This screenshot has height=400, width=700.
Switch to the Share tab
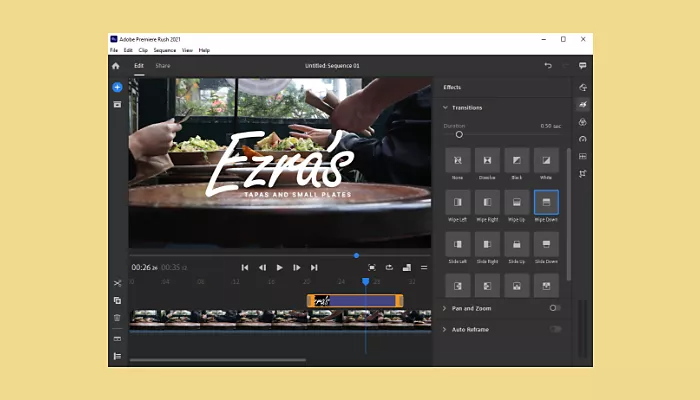162,66
